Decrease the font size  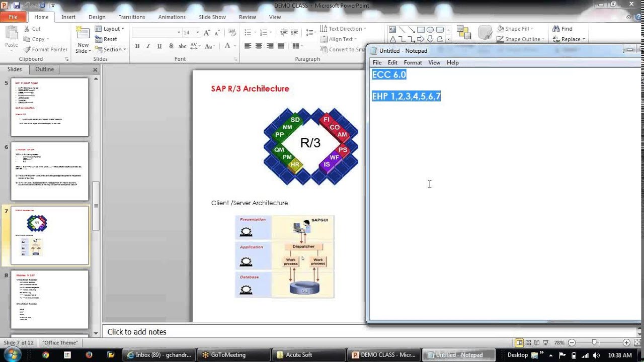coord(218,32)
